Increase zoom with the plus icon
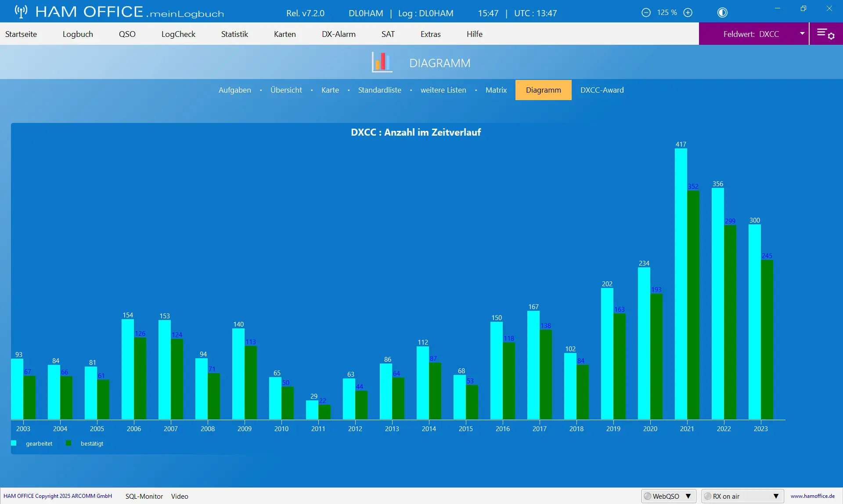 click(x=688, y=13)
